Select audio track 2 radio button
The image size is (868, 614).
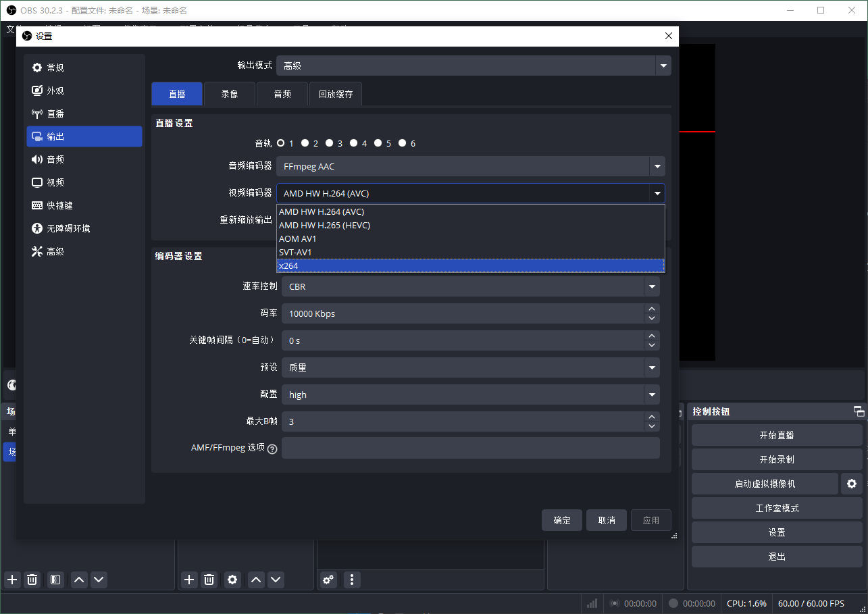coord(305,143)
